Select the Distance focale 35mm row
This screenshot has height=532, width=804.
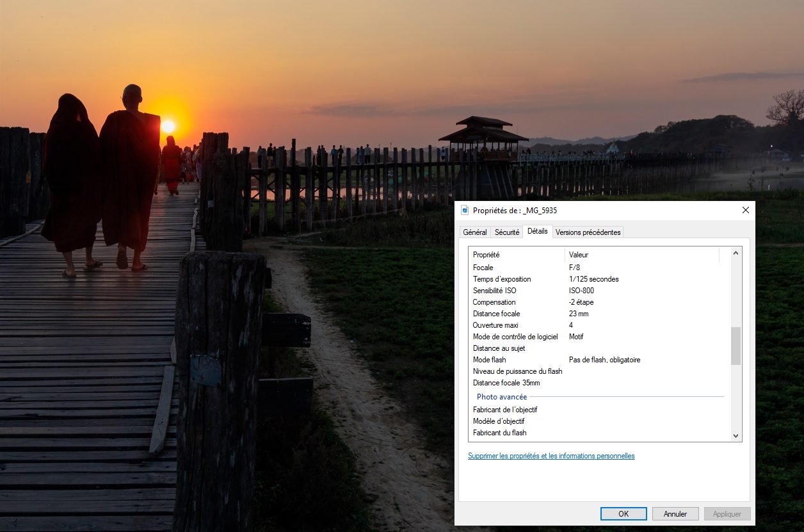click(x=599, y=383)
